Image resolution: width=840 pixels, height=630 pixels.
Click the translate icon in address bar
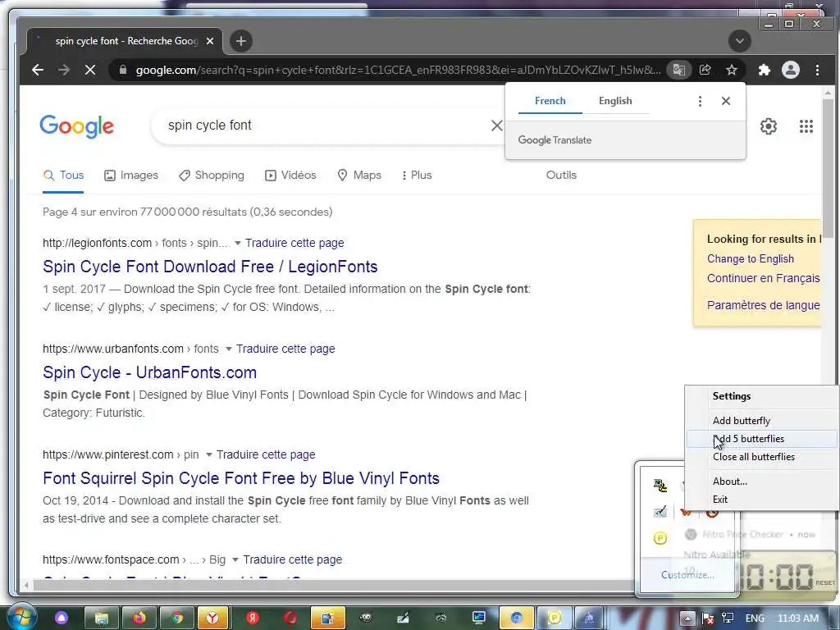678,71
